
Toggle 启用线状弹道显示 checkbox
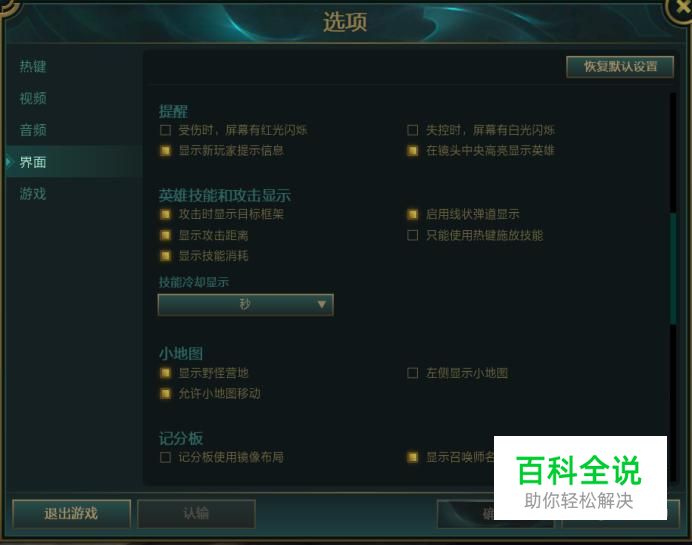[413, 214]
